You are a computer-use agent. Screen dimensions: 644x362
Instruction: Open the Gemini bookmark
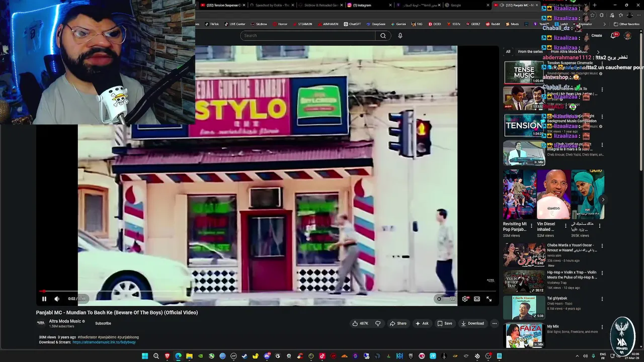click(x=398, y=24)
